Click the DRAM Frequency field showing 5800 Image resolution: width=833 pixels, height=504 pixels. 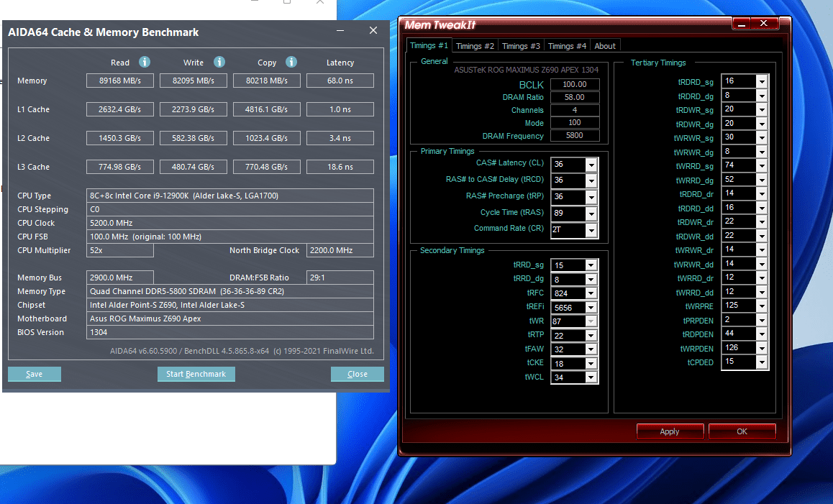(575, 135)
